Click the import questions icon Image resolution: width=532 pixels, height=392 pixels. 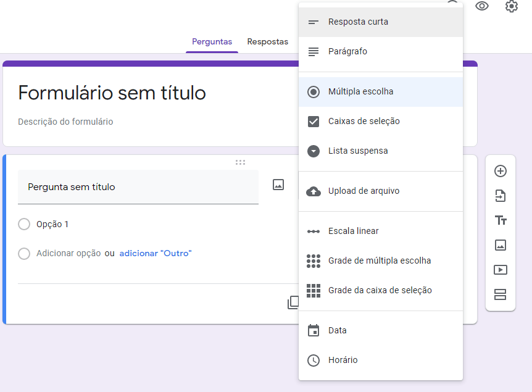[501, 196]
